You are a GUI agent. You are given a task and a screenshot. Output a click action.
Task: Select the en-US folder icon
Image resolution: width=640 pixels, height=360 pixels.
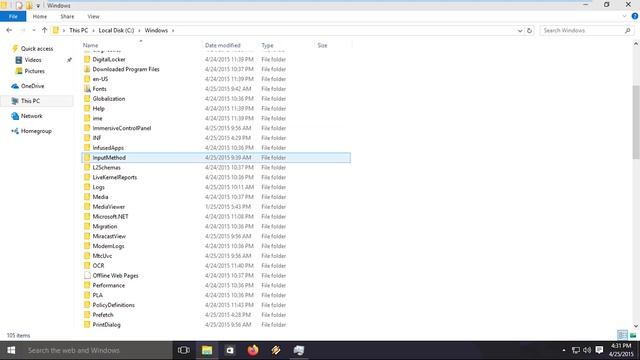pyautogui.click(x=87, y=79)
